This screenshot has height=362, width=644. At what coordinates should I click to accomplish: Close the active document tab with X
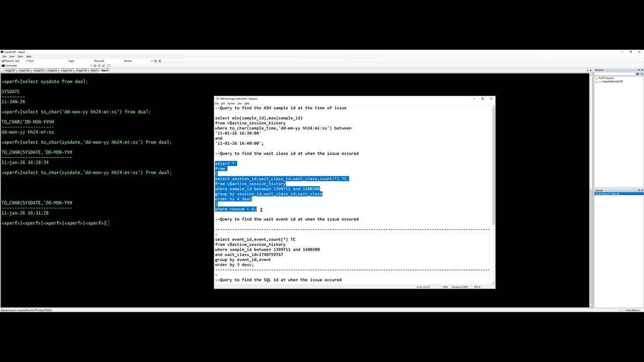click(591, 70)
